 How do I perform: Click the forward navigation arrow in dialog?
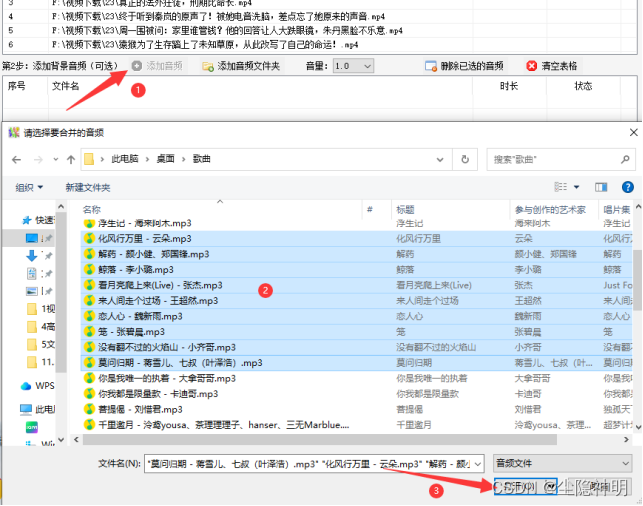coord(38,160)
